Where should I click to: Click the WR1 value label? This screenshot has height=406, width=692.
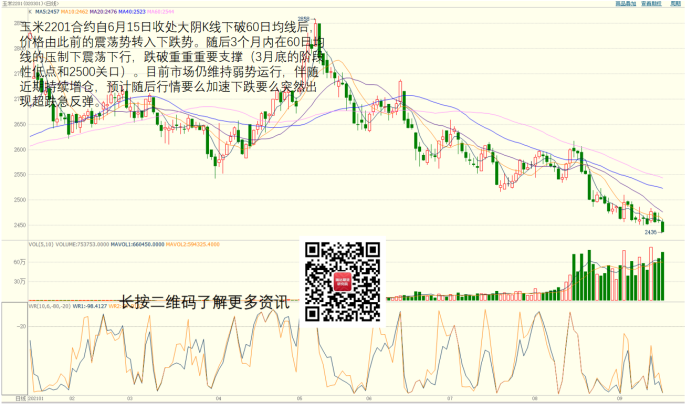click(x=92, y=306)
